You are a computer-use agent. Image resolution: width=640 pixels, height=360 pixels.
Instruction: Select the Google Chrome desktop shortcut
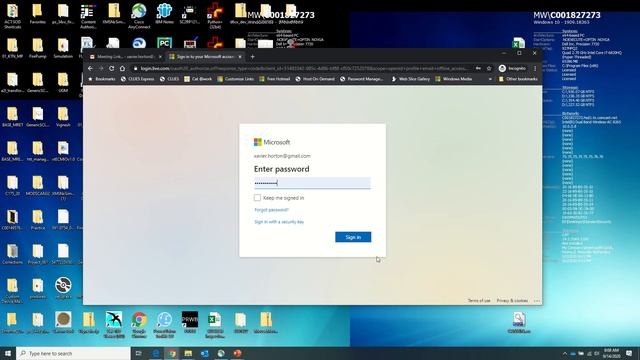pos(139,325)
